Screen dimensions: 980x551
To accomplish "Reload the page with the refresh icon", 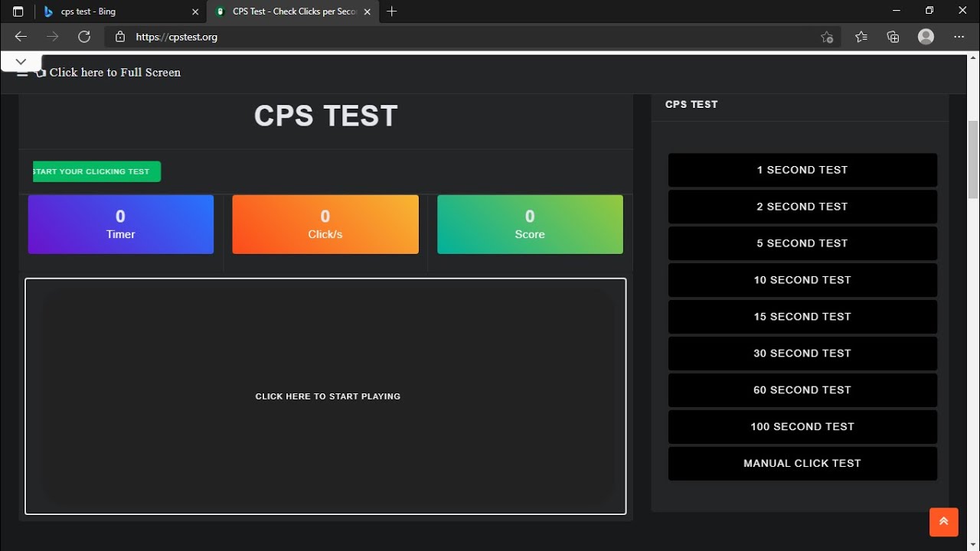I will [x=84, y=37].
